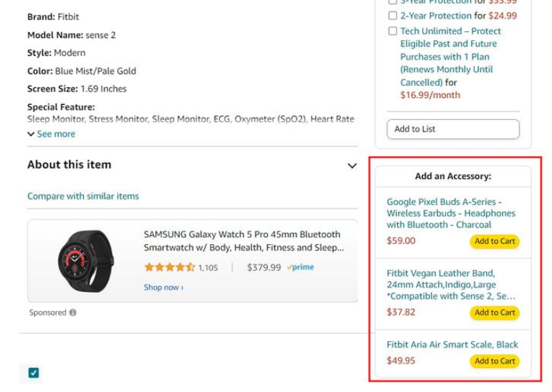
Task: Add Fitbit Aria Air Smart Scale to cart
Action: tap(494, 361)
